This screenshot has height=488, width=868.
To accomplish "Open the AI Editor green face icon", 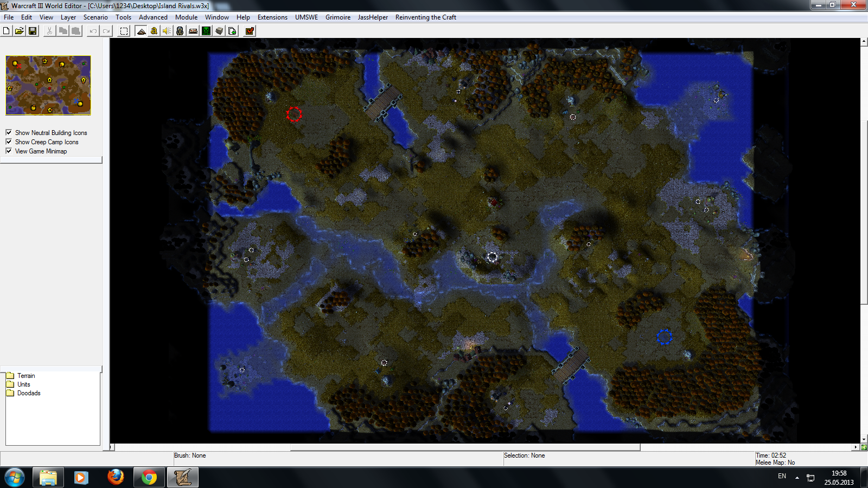I will [x=206, y=31].
